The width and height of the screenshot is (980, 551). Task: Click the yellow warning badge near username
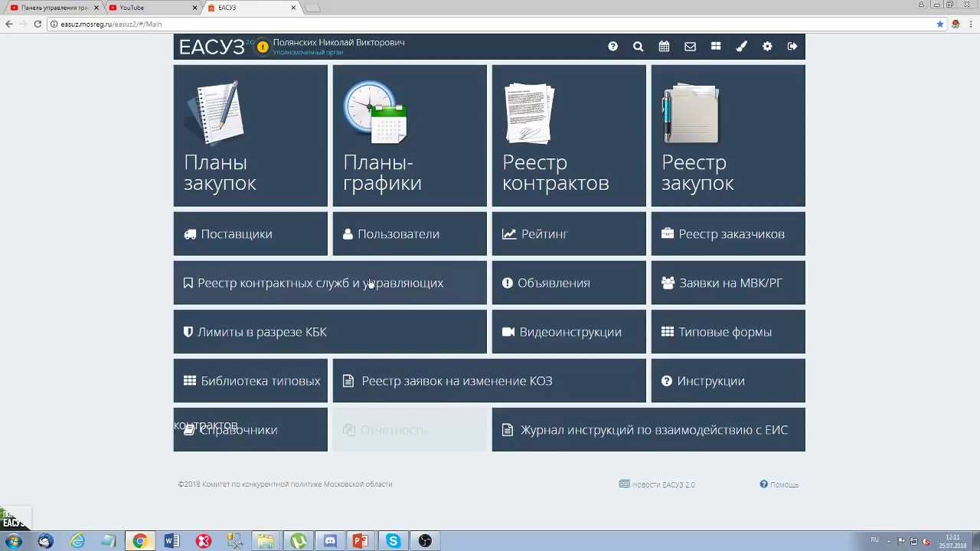tap(263, 47)
